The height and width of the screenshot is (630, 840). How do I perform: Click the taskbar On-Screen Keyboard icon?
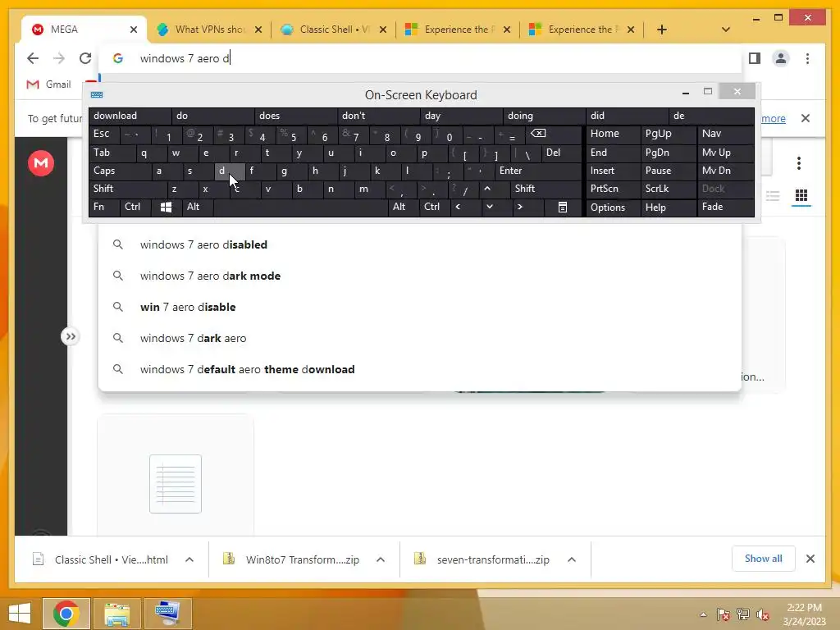point(167,614)
